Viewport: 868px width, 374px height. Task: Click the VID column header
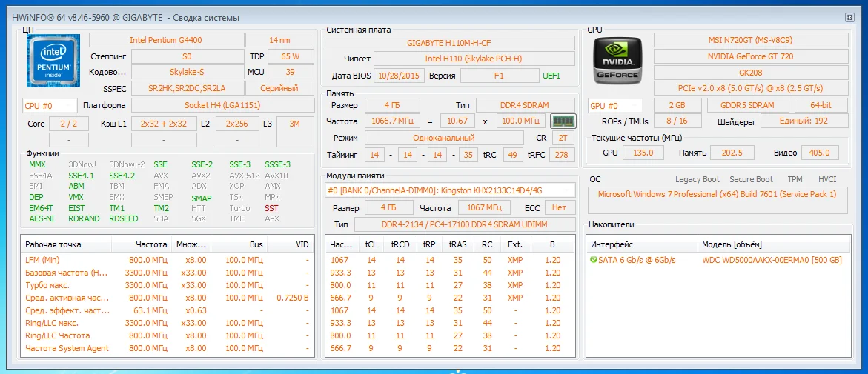pyautogui.click(x=290, y=244)
